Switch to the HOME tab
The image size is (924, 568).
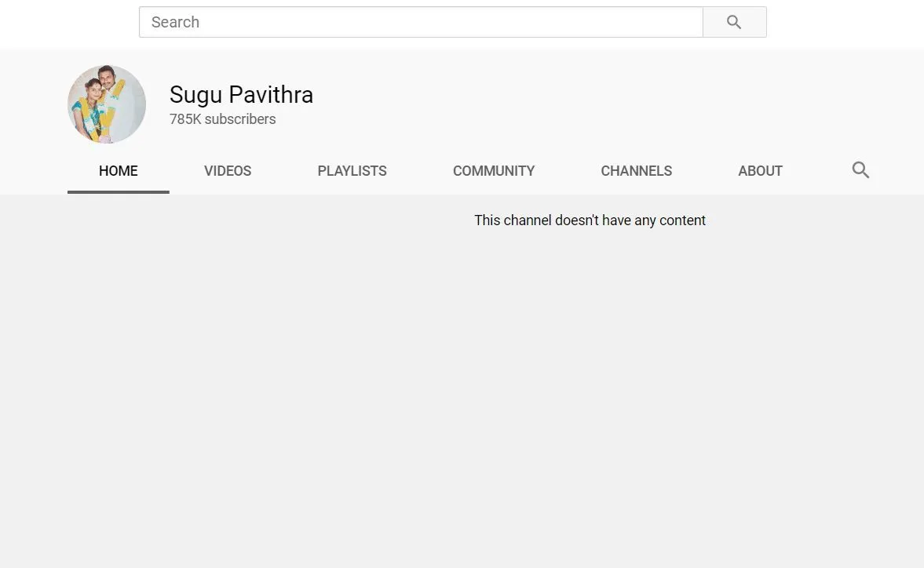point(118,171)
